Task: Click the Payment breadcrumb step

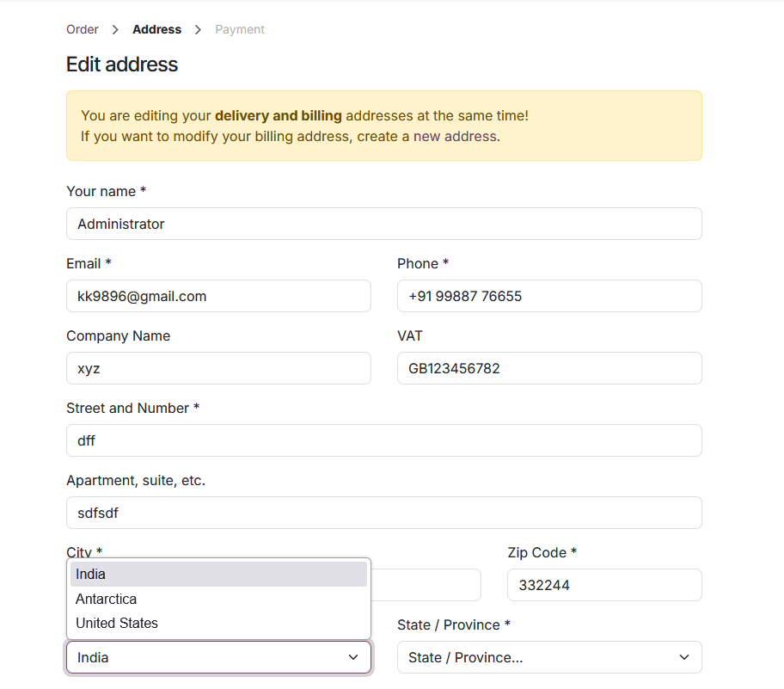Action: point(240,29)
